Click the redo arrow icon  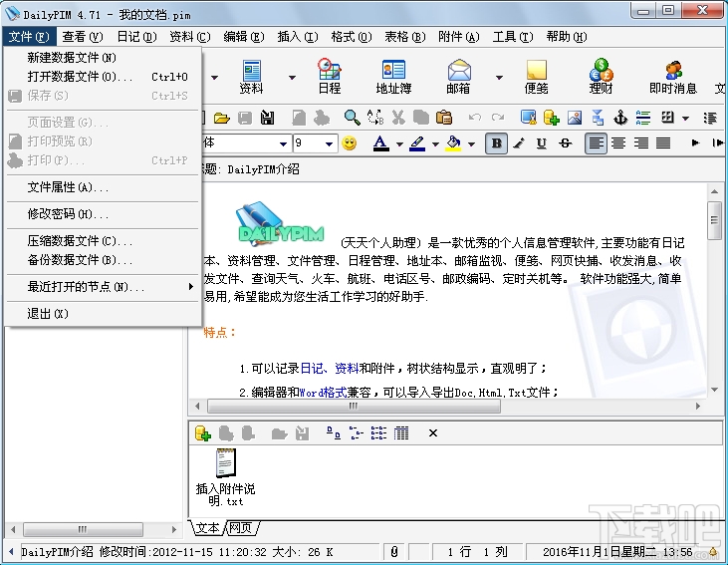pyautogui.click(x=498, y=118)
